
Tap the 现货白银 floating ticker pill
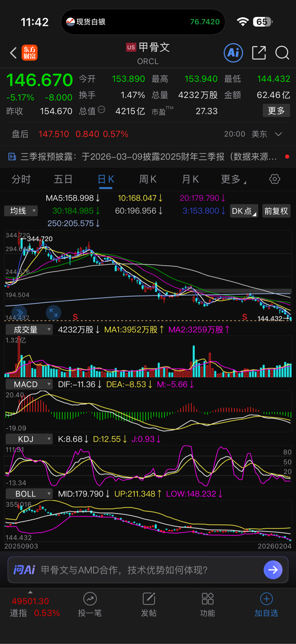tap(143, 22)
